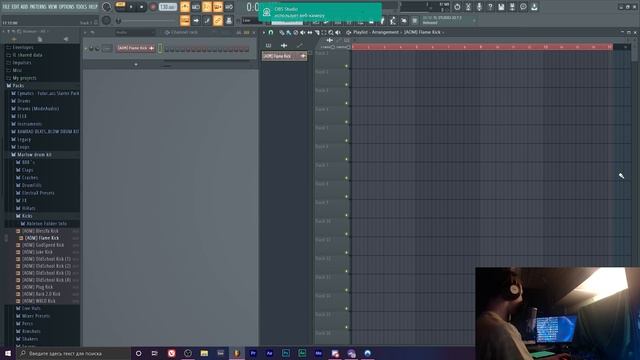
Task: Select the Slip tool in playlist toolbar
Action: click(x=310, y=32)
